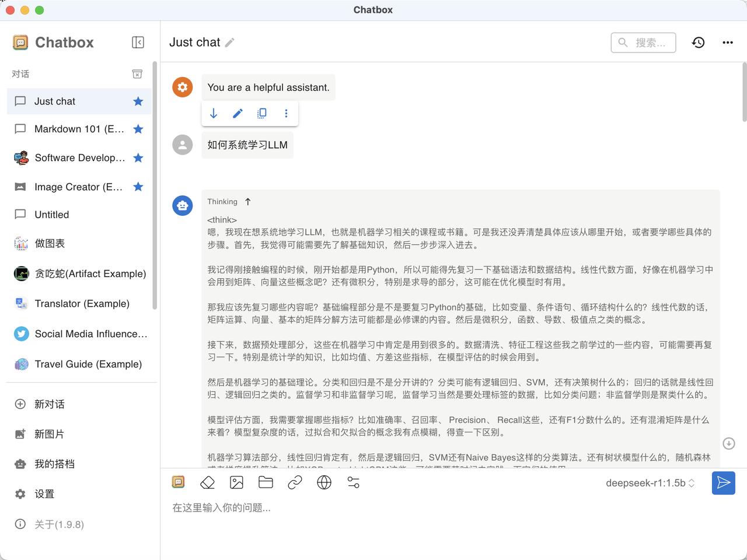The image size is (747, 560).
Task: Open the three-dot menu in top right
Action: pos(727,43)
